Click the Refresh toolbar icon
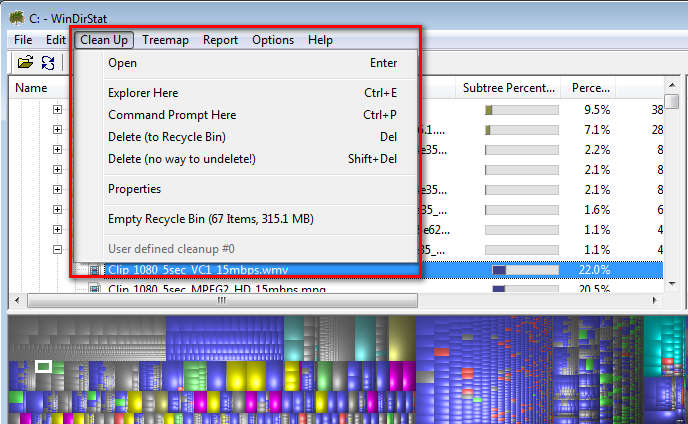Image resolution: width=688 pixels, height=424 pixels. 48,63
